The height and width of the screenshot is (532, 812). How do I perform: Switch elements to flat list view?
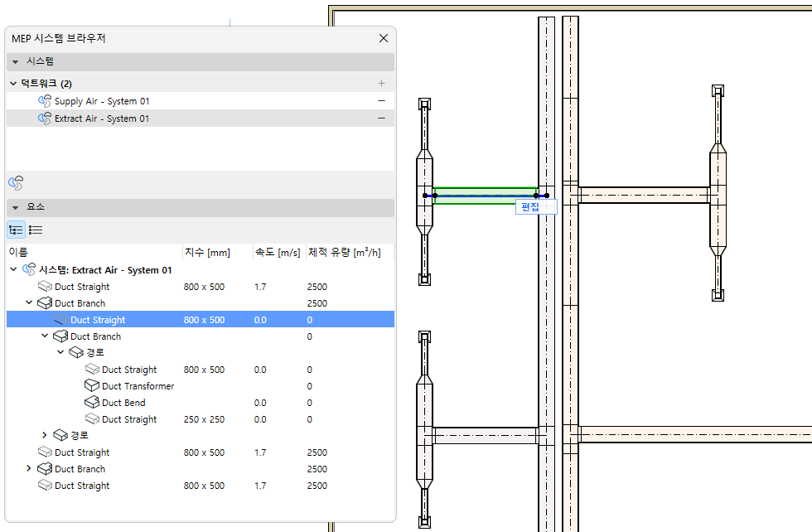36,230
